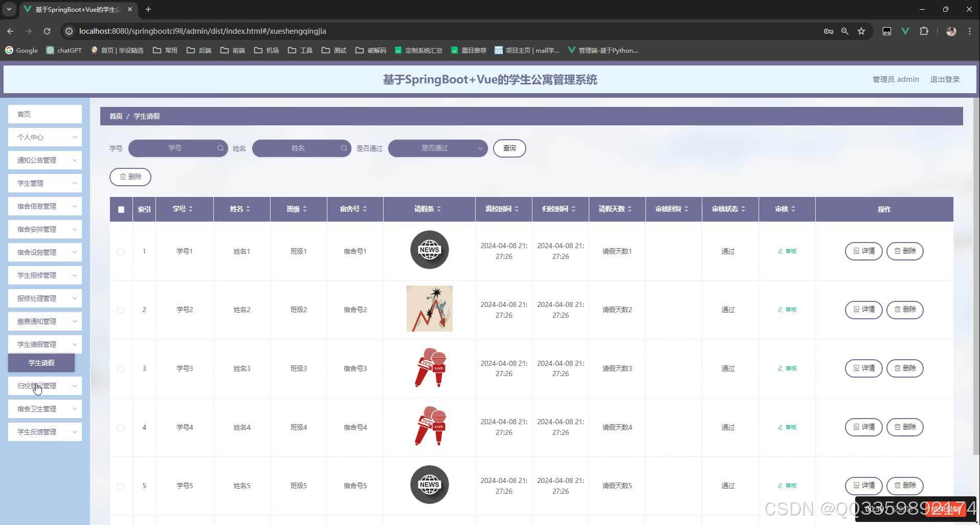The width and height of the screenshot is (980, 525).
Task: Open a new browser tab
Action: [148, 9]
